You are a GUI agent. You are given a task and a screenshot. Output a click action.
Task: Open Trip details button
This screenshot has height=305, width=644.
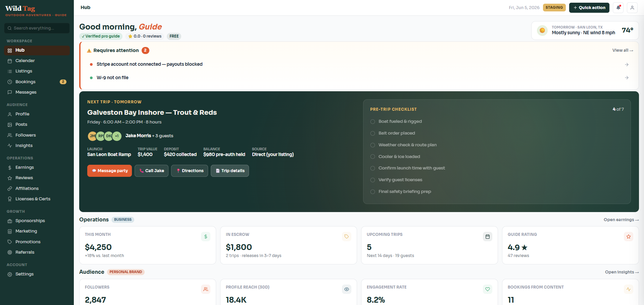click(230, 171)
